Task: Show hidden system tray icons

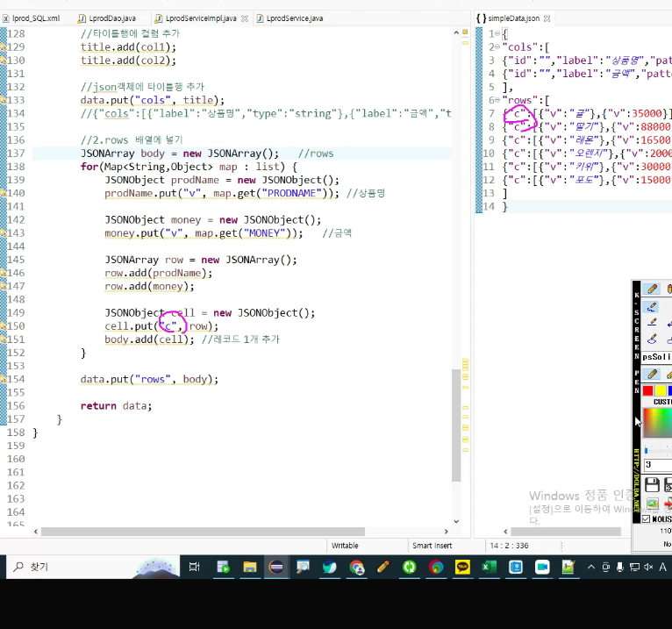Action: click(x=591, y=567)
